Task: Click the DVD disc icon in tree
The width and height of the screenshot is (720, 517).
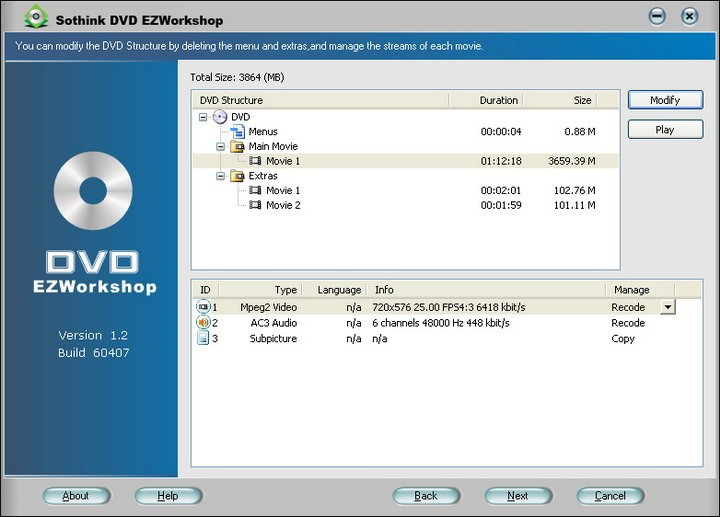Action: point(220,117)
